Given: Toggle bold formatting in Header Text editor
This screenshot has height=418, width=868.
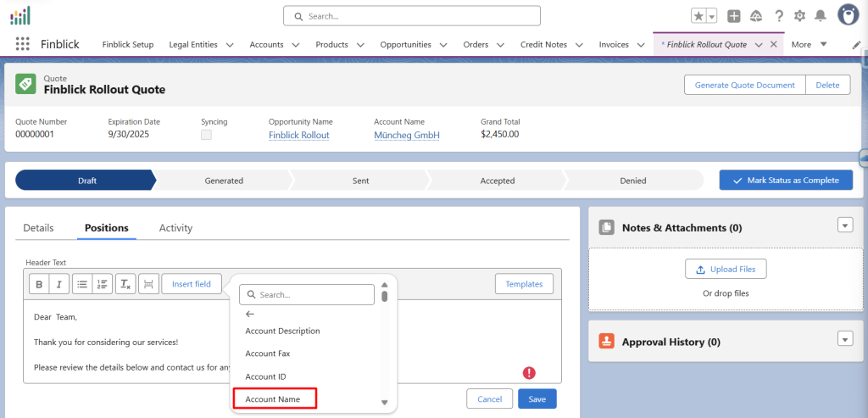Looking at the screenshot, I should point(39,284).
